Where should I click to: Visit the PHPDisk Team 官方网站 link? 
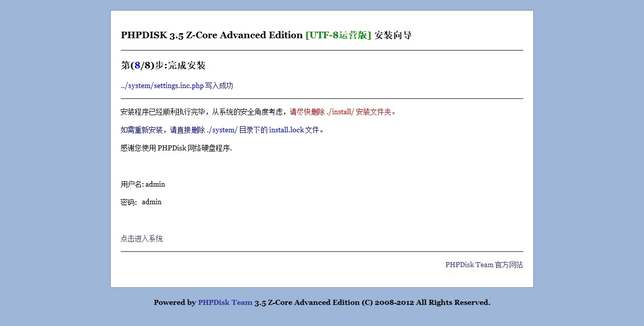tap(484, 265)
